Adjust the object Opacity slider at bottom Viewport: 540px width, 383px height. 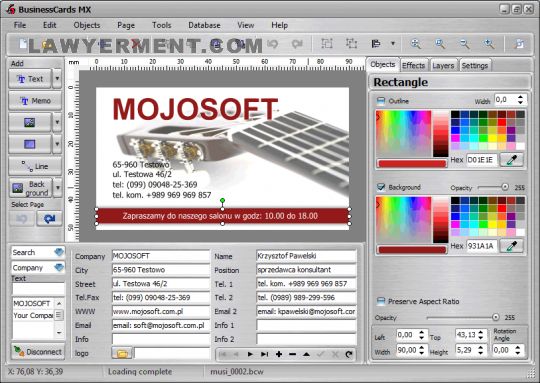coord(495,317)
